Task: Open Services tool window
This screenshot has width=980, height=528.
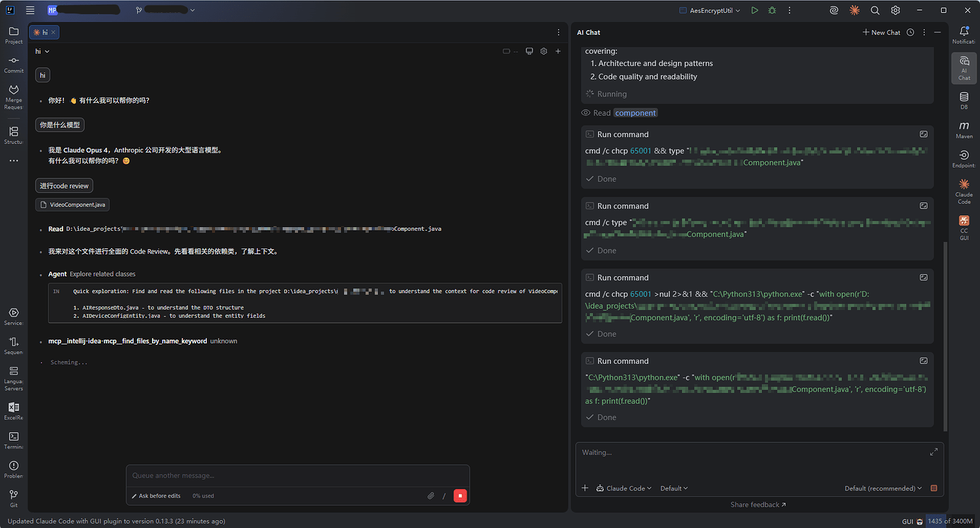Action: tap(13, 317)
